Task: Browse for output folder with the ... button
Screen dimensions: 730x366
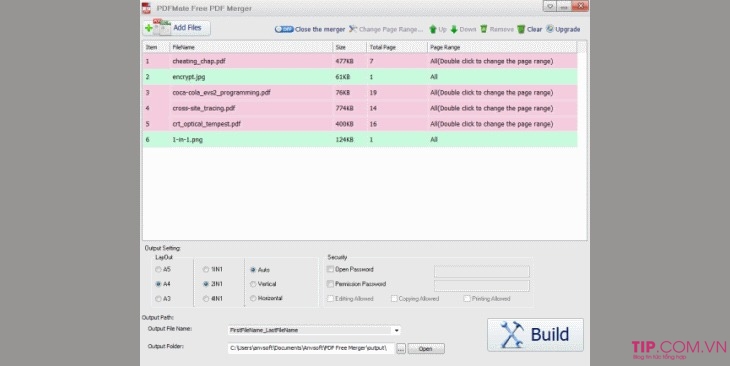Action: coord(401,349)
